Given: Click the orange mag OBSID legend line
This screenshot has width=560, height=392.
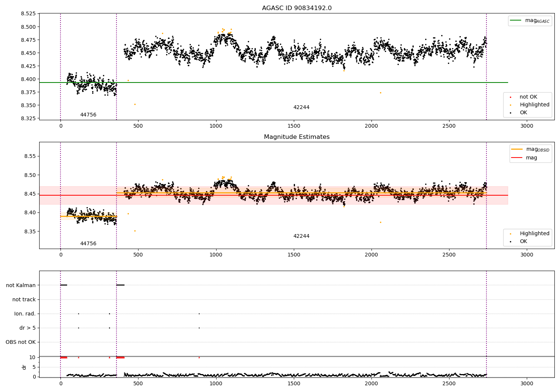Looking at the screenshot, I should pos(517,149).
